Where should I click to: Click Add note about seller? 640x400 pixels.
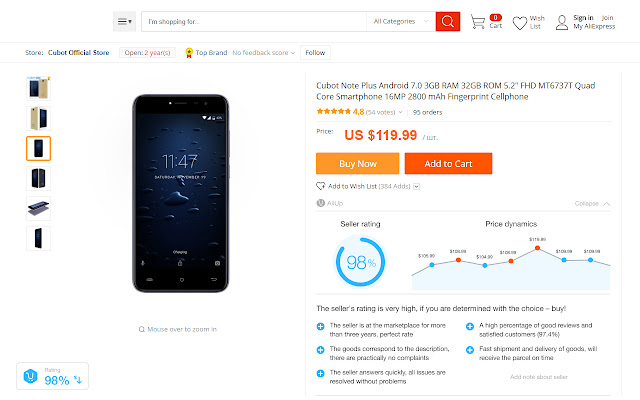tap(538, 376)
